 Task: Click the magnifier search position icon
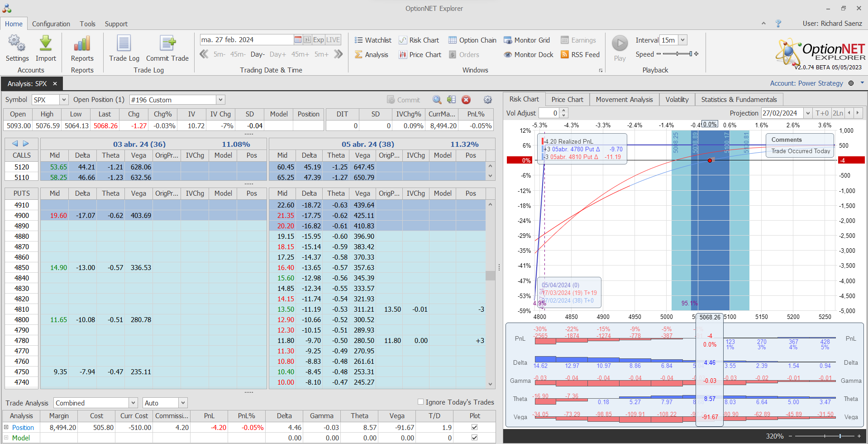click(x=437, y=100)
